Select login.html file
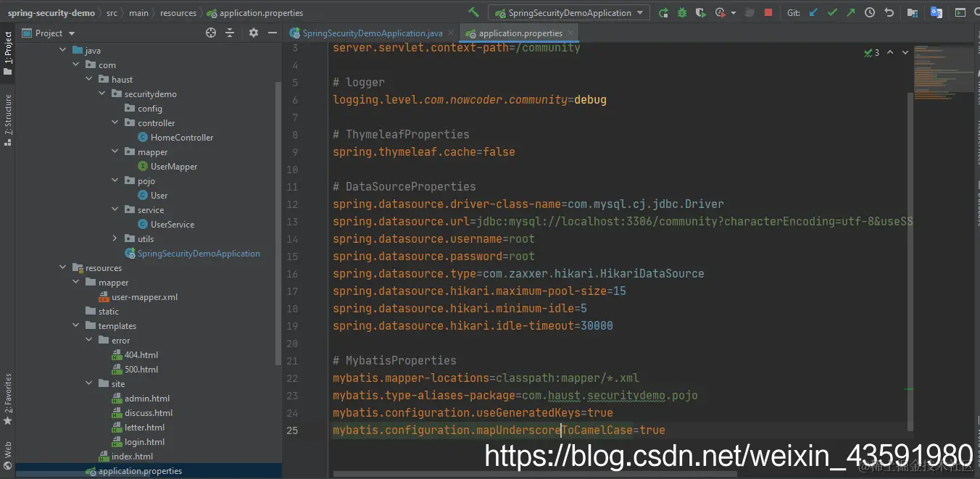 pos(138,441)
